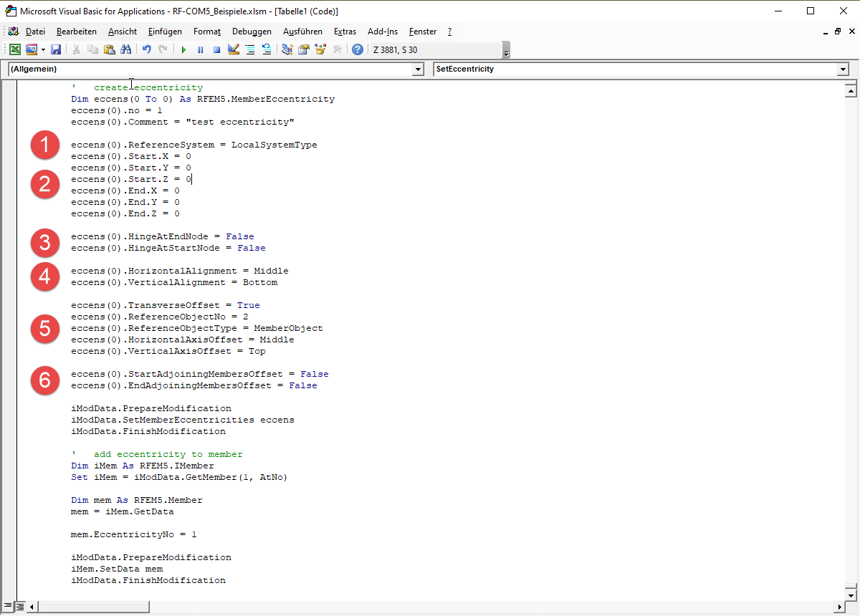The width and height of the screenshot is (860, 616).
Task: Open the Datei menu
Action: point(35,32)
